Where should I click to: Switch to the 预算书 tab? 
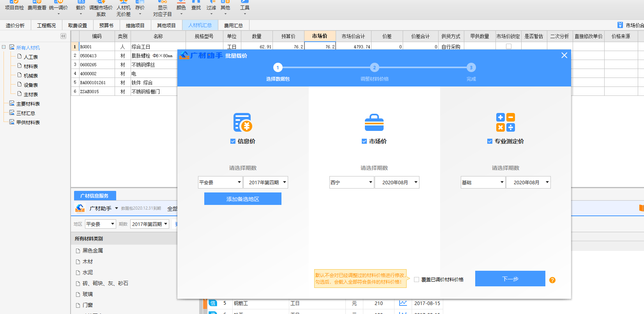(x=106, y=25)
